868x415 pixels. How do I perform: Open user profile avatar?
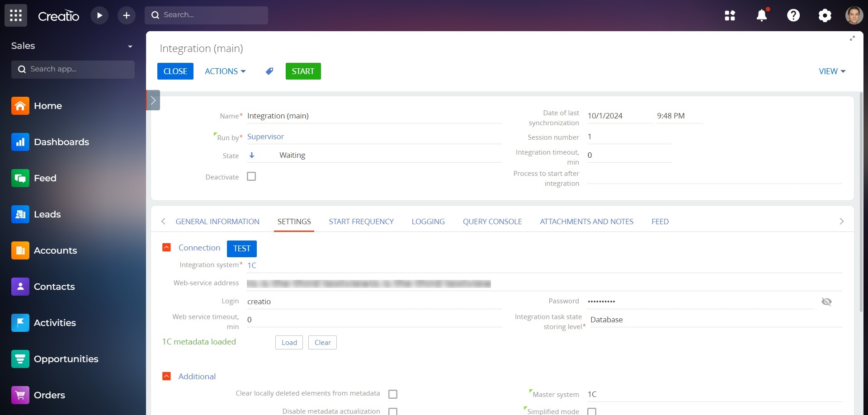tap(854, 15)
